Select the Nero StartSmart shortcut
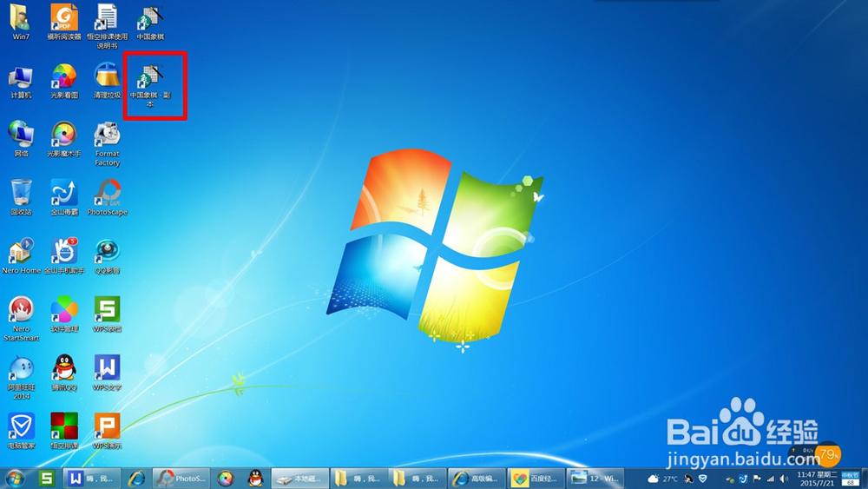This screenshot has height=489, width=868. click(21, 319)
